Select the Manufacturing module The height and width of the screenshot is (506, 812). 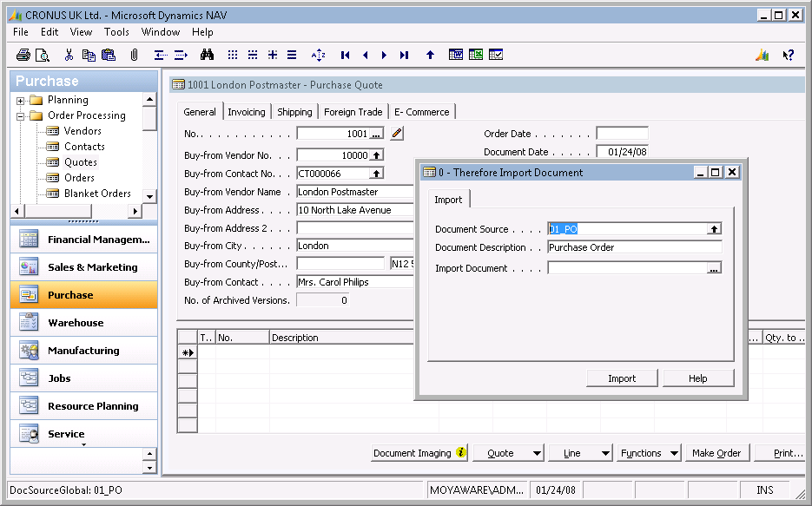84,351
